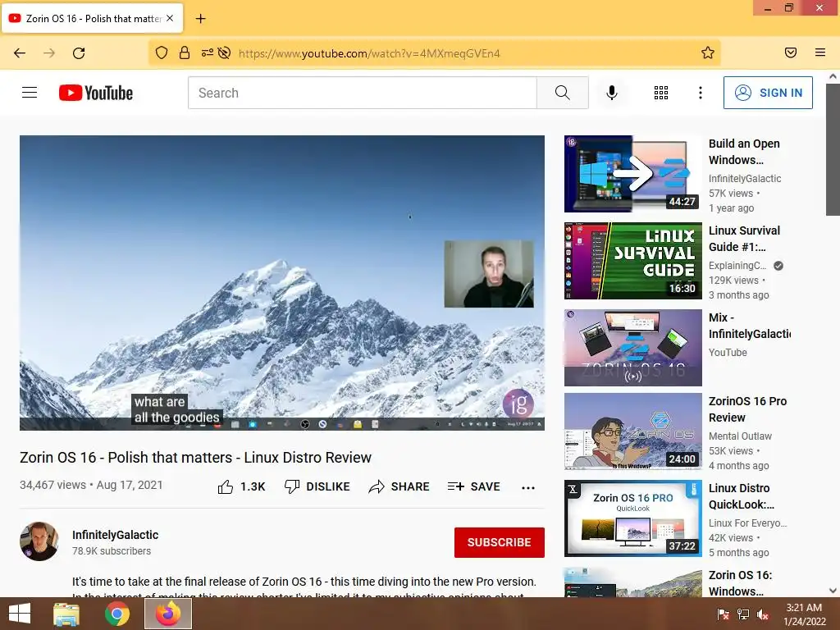
Task: Open InfinitelyGalactic channel avatar
Action: click(39, 541)
